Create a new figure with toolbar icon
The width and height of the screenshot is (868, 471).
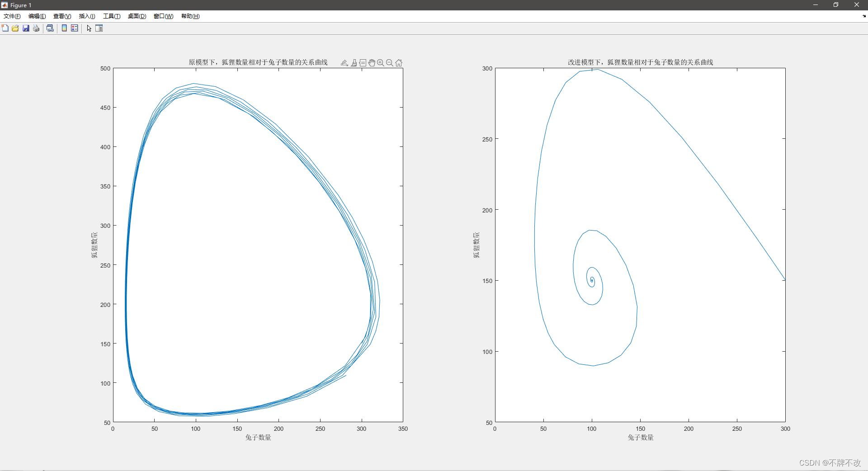click(x=5, y=28)
